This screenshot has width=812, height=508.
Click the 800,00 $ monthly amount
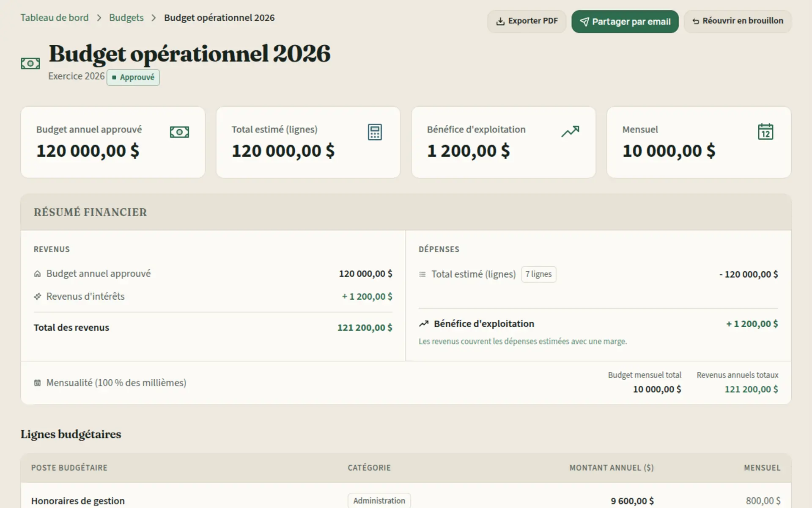763,501
